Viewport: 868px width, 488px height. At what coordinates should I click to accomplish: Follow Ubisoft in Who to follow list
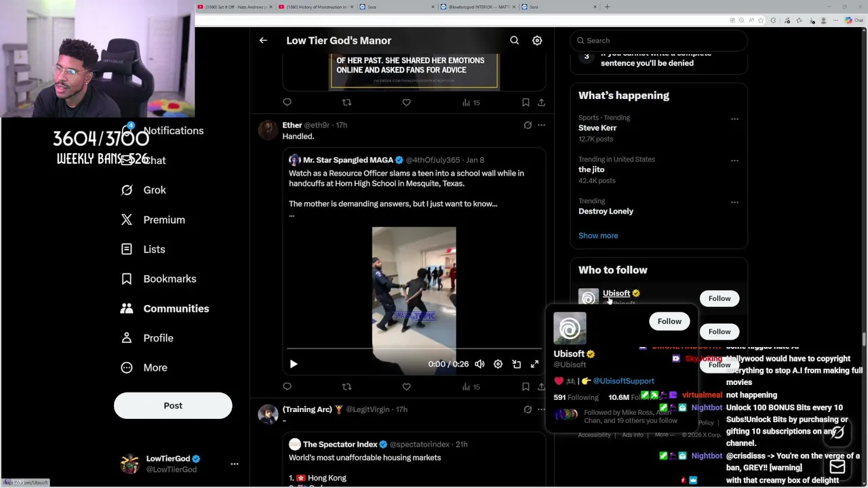click(x=719, y=298)
